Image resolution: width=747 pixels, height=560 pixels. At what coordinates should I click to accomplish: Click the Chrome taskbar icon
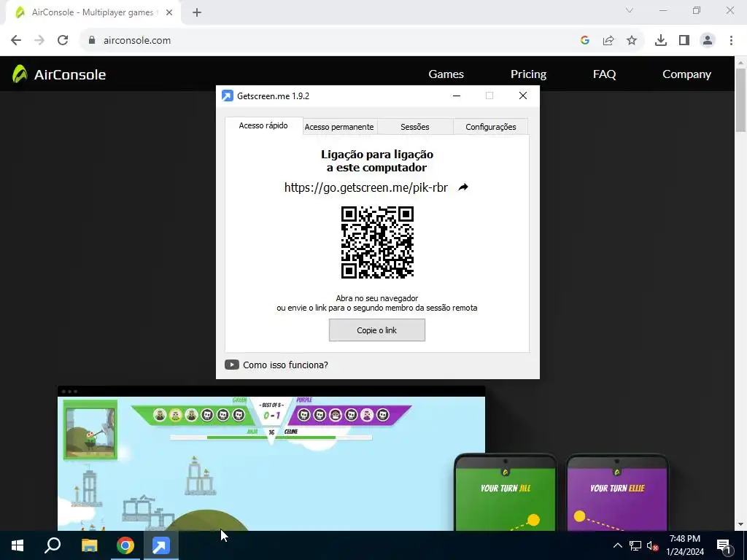[125, 545]
